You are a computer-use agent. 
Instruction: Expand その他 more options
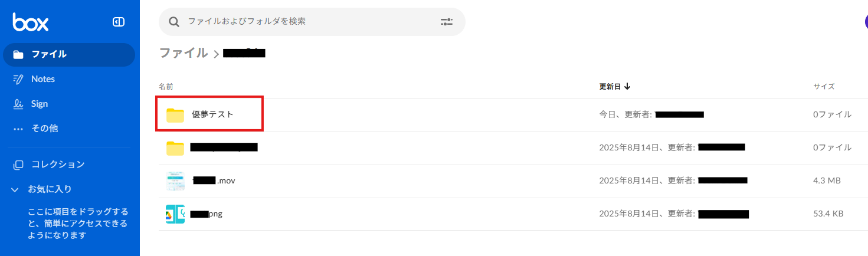point(44,128)
